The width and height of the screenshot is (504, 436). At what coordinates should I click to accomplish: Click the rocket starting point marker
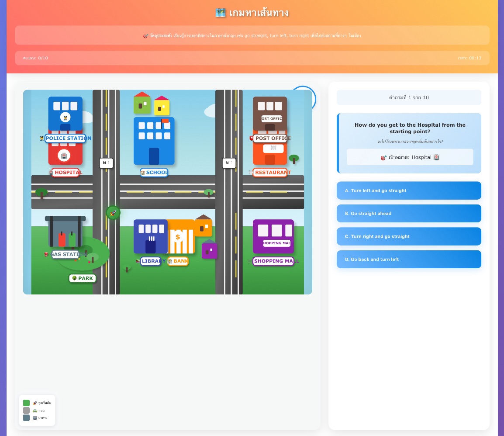113,213
